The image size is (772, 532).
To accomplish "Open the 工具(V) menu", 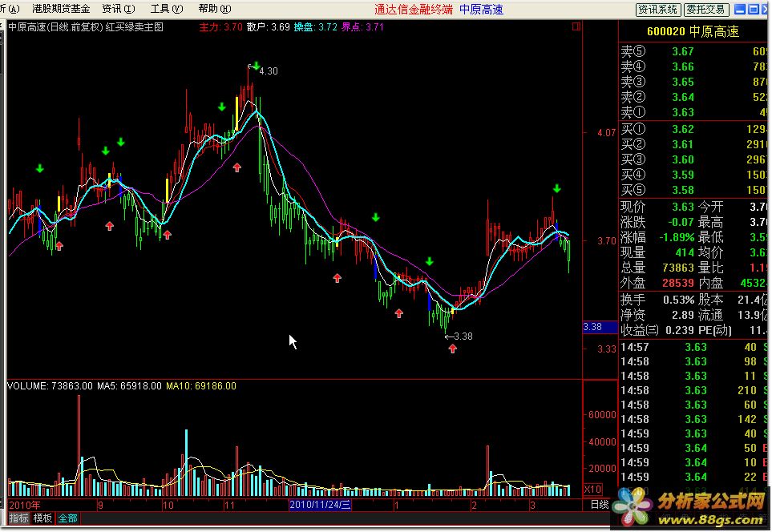I will tap(167, 8).
